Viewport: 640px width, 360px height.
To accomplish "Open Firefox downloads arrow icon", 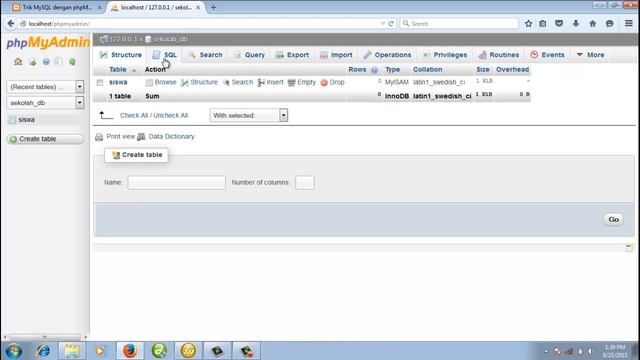I will click(x=576, y=24).
